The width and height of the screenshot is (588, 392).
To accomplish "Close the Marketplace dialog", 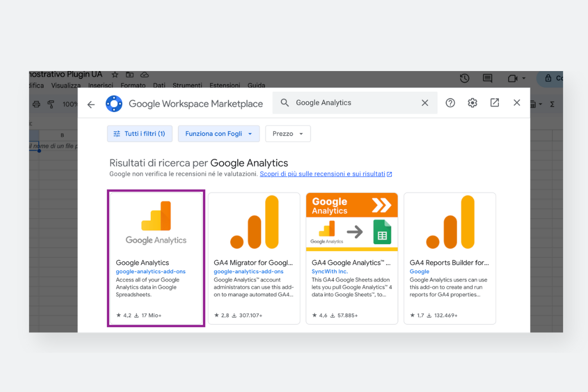I will click(x=516, y=103).
